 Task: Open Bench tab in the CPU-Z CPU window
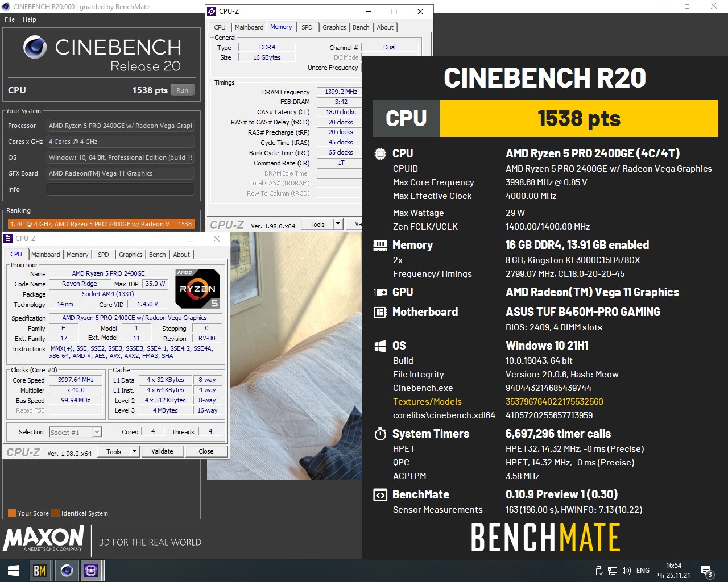click(x=158, y=255)
